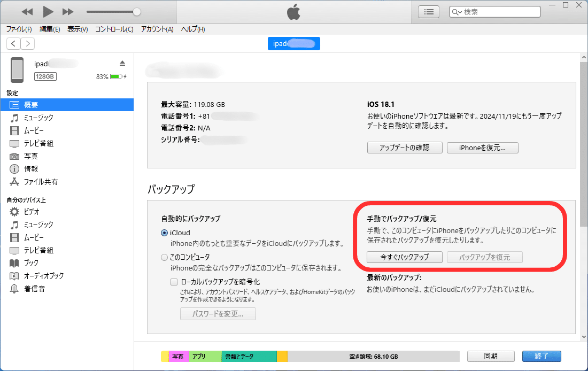Click the 同期 sync button

click(x=491, y=357)
